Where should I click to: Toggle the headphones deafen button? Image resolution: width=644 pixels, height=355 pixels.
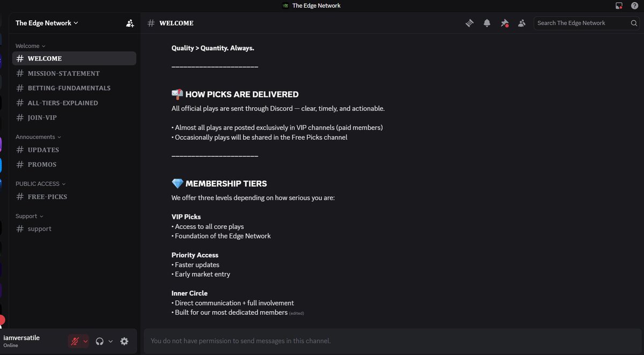point(99,341)
